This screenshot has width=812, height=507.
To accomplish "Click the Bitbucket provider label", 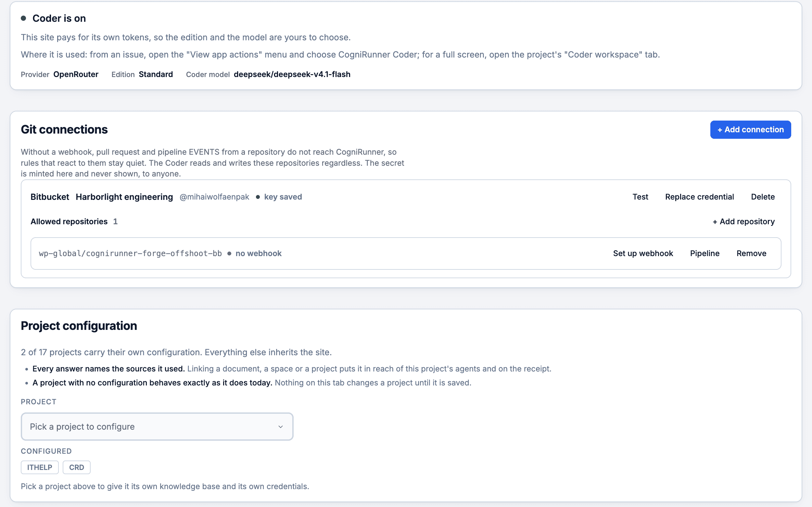I will point(50,197).
